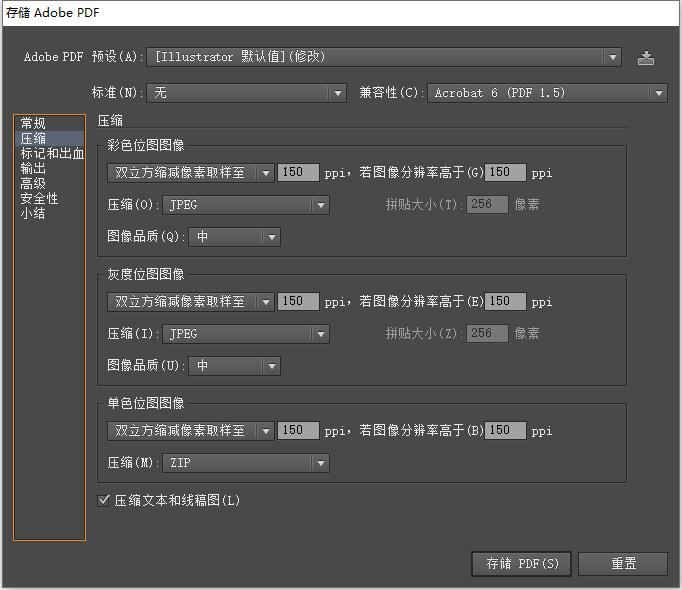This screenshot has width=682, height=590.
Task: Open 小结 section in sidebar
Action: tap(33, 214)
